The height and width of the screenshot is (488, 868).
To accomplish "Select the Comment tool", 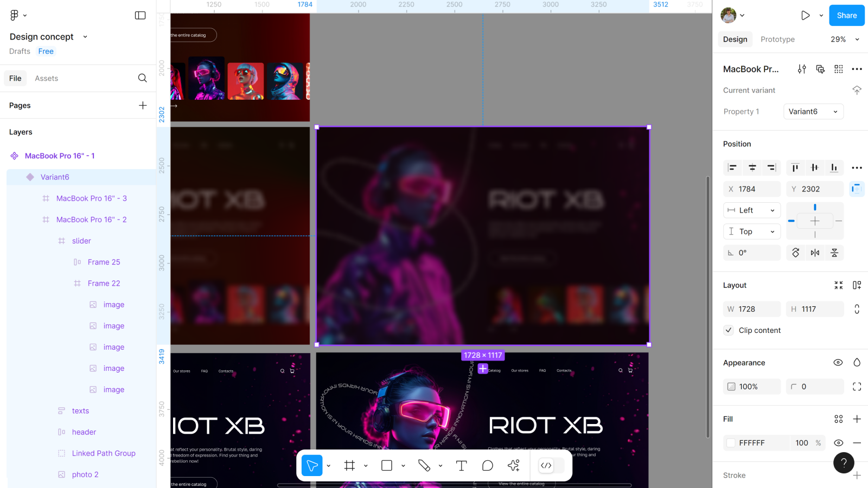I will pos(487,466).
